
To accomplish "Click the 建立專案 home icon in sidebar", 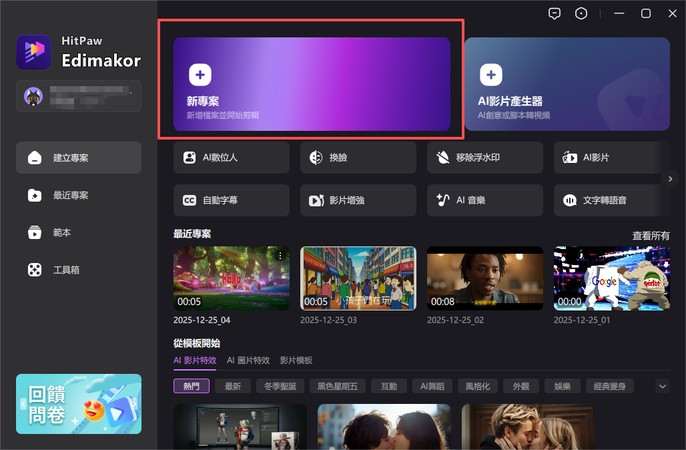I will [35, 157].
